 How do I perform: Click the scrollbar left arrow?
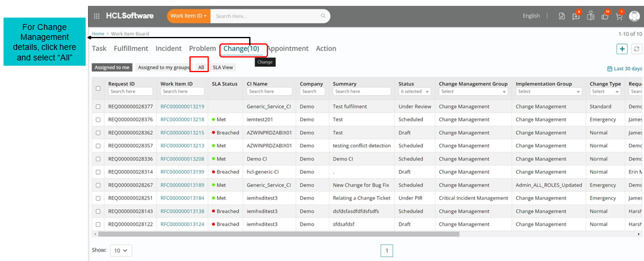(95, 234)
